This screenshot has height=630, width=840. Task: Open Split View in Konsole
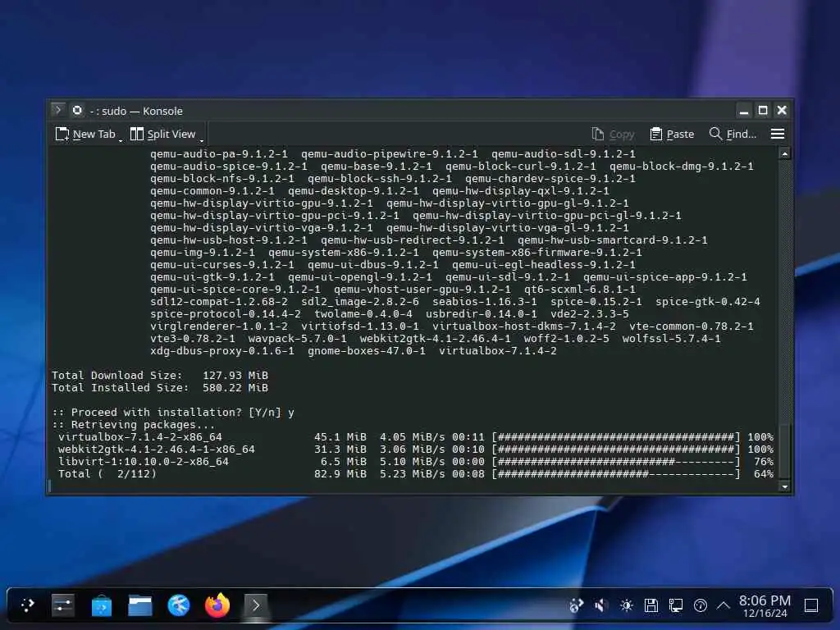click(163, 134)
